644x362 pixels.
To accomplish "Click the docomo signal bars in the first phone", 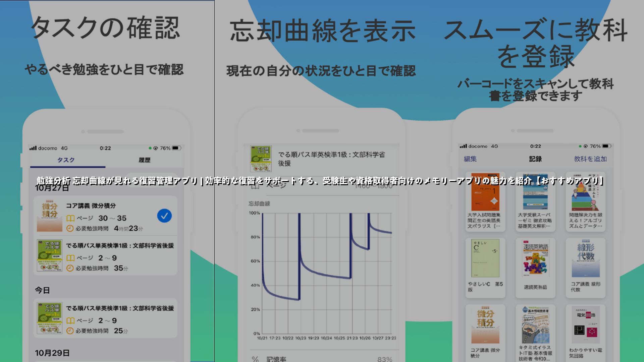I will pos(33,148).
